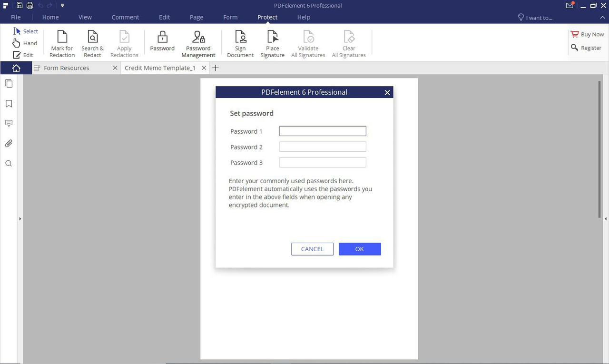Add a new tab with plus button
This screenshot has height=364, width=609.
(216, 68)
